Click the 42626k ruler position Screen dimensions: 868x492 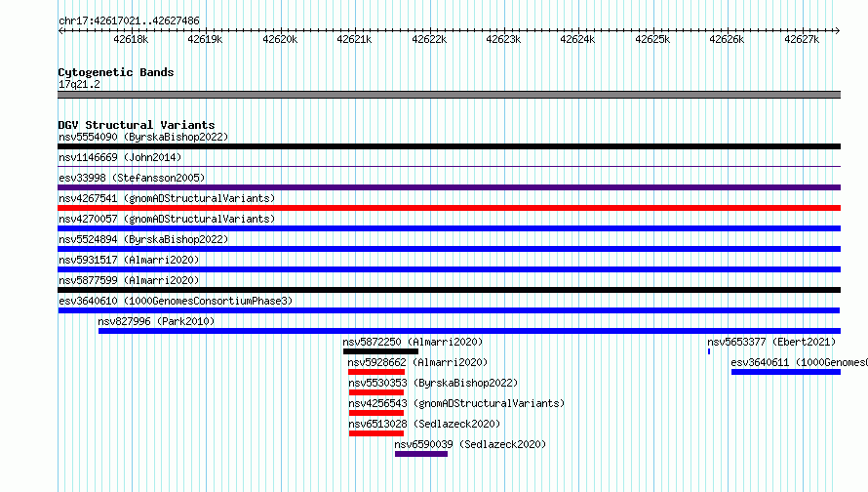click(x=727, y=39)
